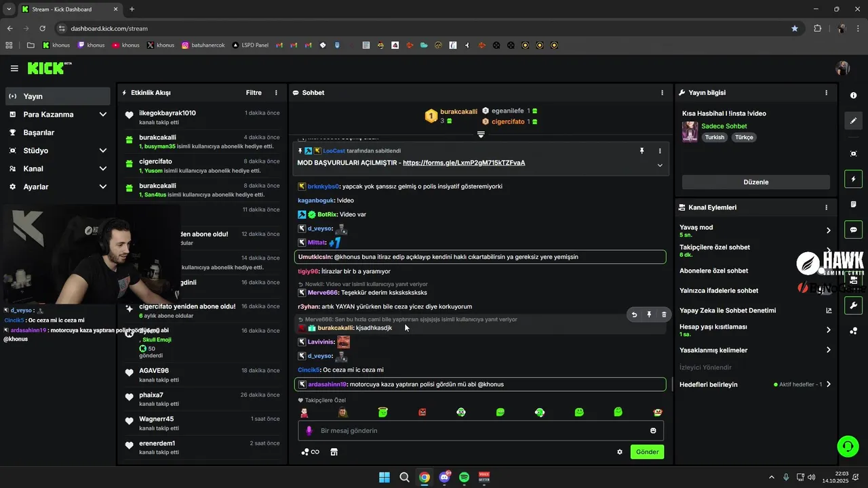The height and width of the screenshot is (488, 868).
Task: Pin the hovered chat message
Action: click(649, 314)
